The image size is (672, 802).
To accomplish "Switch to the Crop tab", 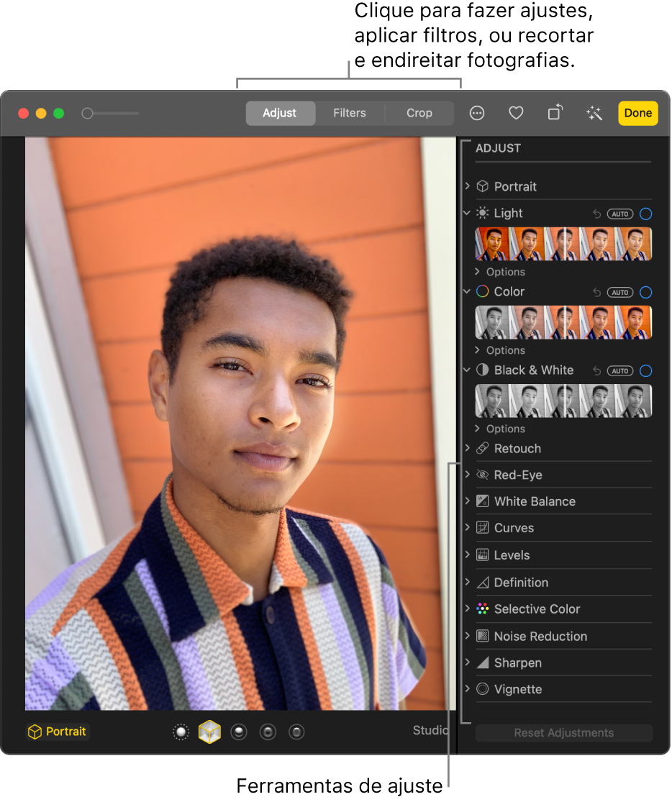I will point(419,113).
